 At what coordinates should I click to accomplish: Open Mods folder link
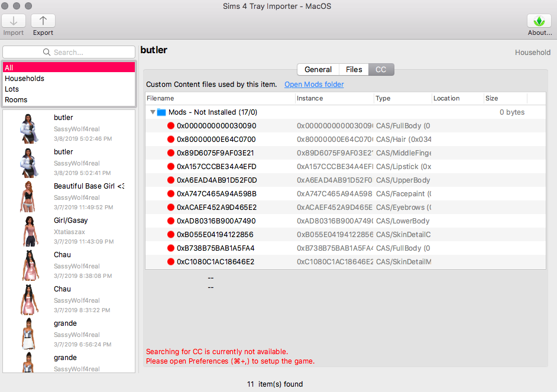click(x=314, y=85)
